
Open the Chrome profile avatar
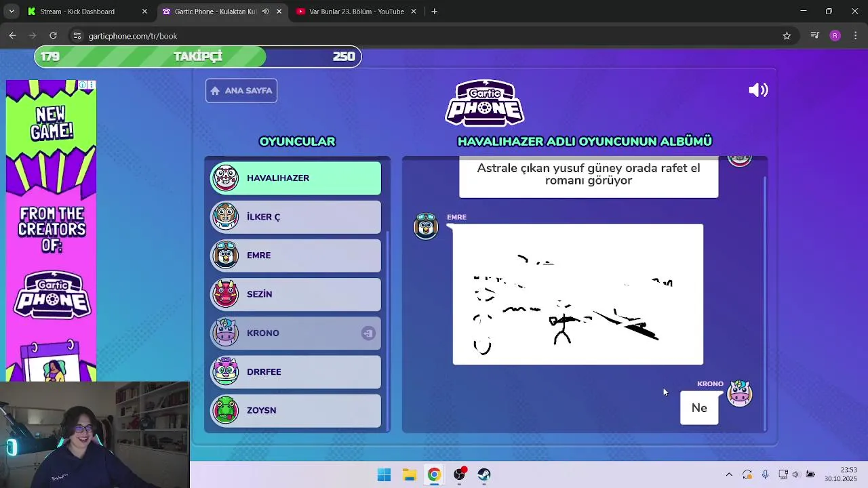(835, 36)
